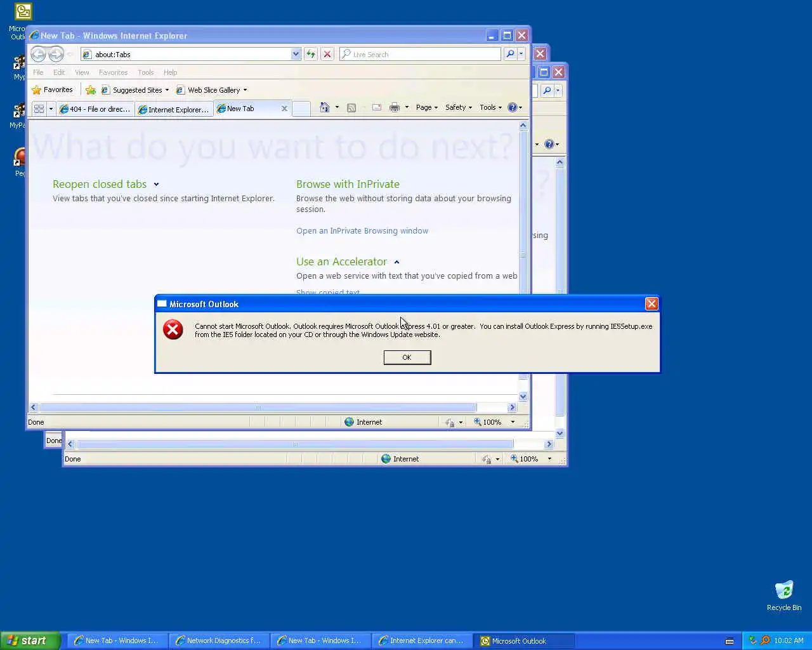This screenshot has width=812, height=650.
Task: Open the Page command bar menu
Action: click(x=427, y=107)
